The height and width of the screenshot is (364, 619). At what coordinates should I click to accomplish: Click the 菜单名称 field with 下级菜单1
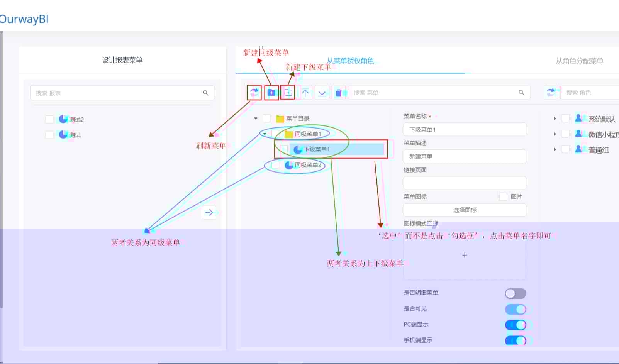point(465,129)
